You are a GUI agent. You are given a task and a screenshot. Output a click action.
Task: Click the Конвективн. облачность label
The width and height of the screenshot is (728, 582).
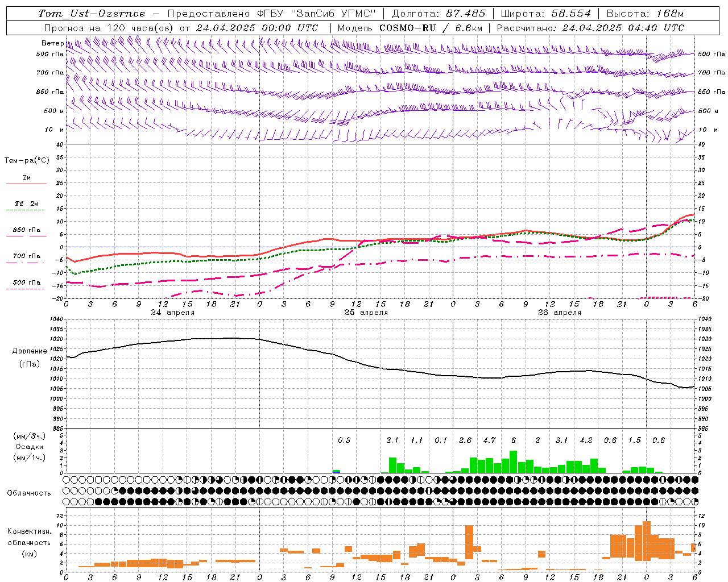(x=29, y=537)
